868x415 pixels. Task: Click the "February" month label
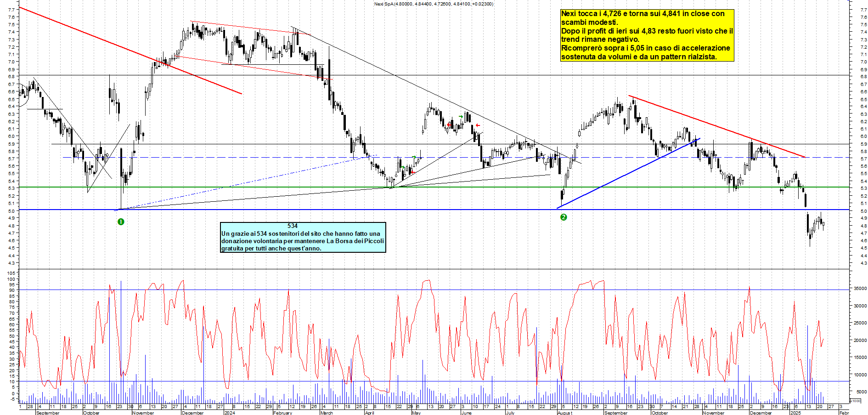(282, 413)
